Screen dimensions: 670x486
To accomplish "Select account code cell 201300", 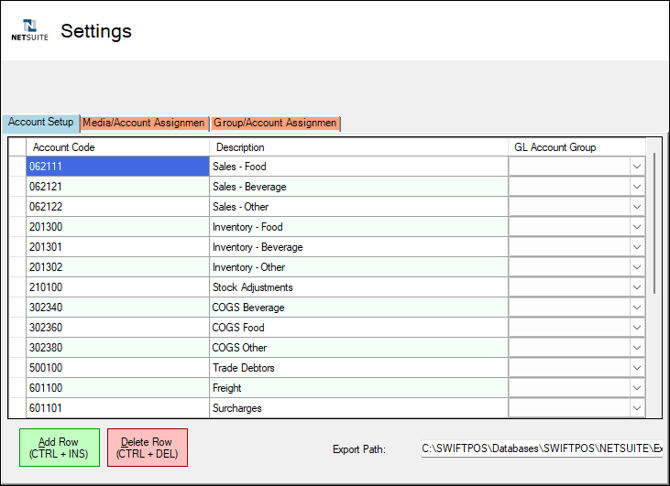I will (118, 227).
